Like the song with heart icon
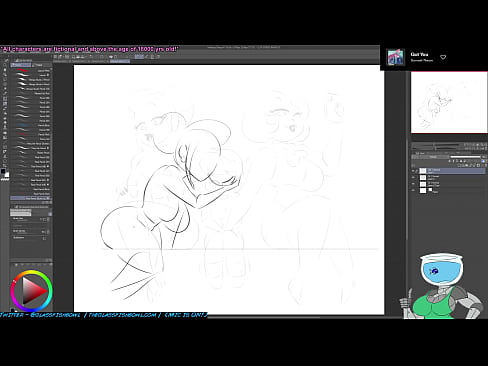488x366 pixels. point(443,57)
